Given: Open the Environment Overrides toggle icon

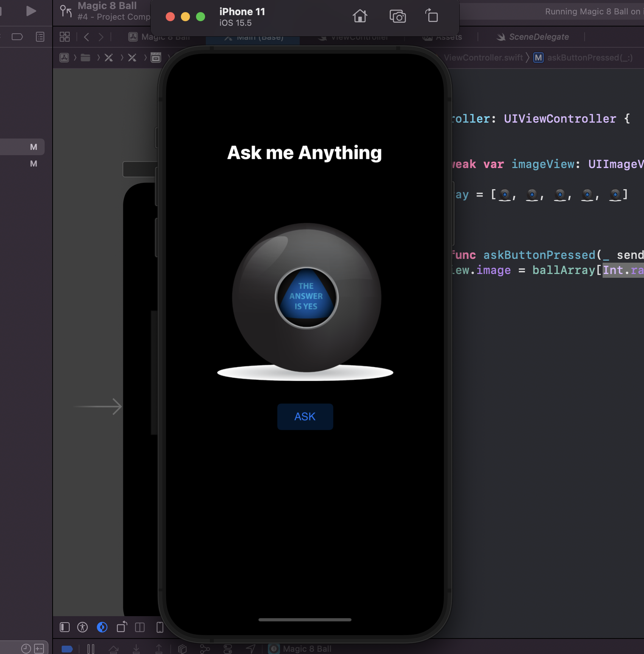Looking at the screenshot, I should (228, 649).
